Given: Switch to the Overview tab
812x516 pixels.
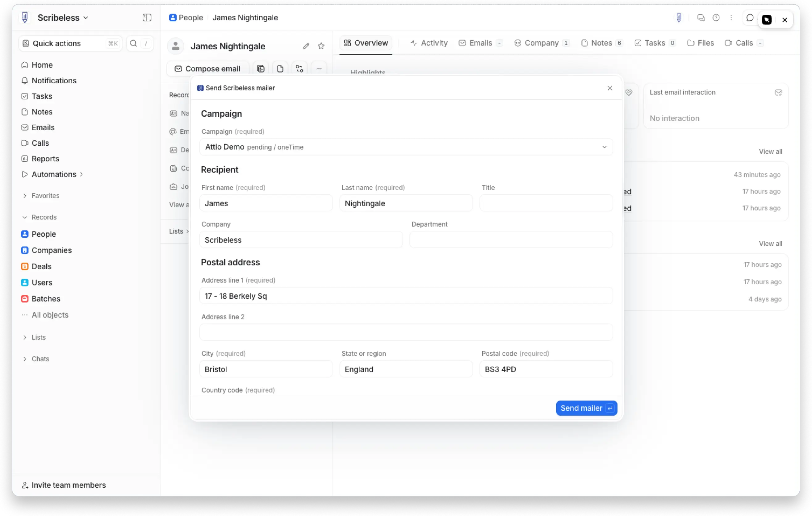Looking at the screenshot, I should pyautogui.click(x=366, y=43).
